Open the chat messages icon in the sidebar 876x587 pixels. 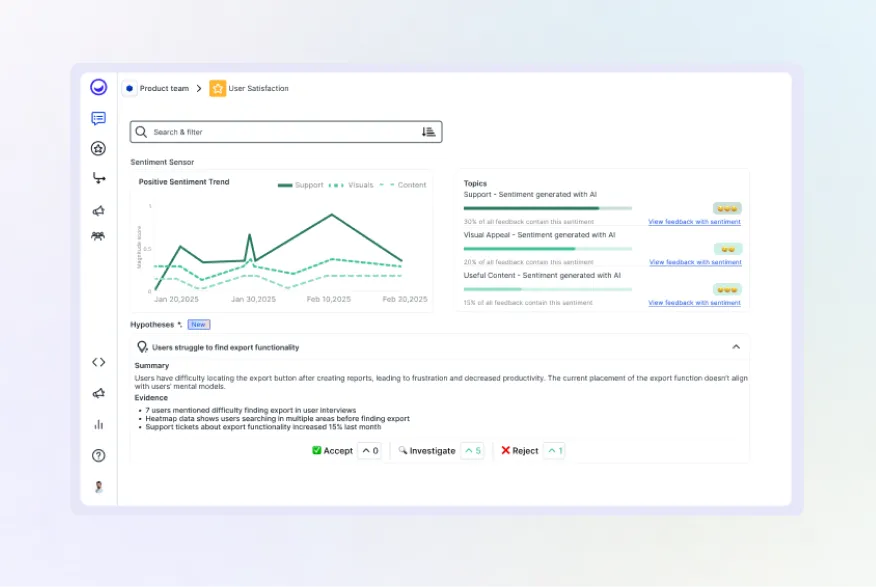click(98, 119)
